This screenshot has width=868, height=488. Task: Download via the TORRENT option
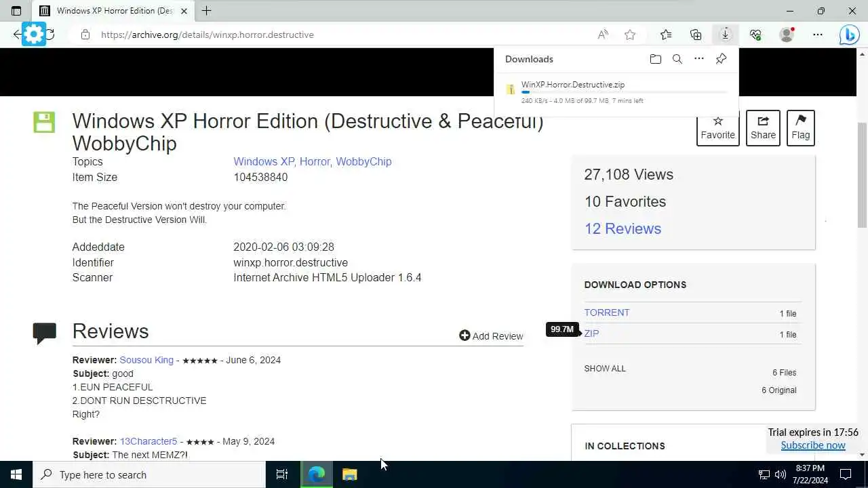pyautogui.click(x=607, y=312)
